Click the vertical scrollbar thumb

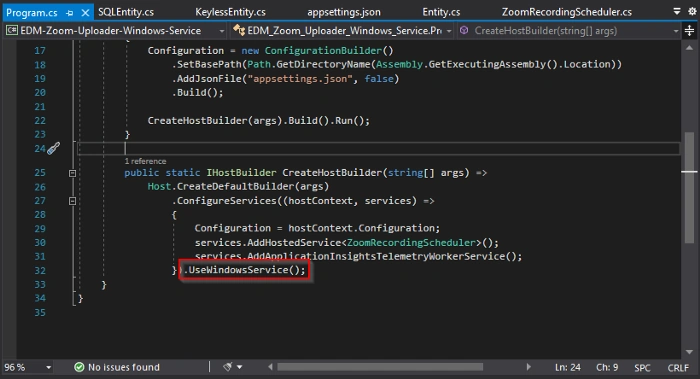[x=689, y=187]
